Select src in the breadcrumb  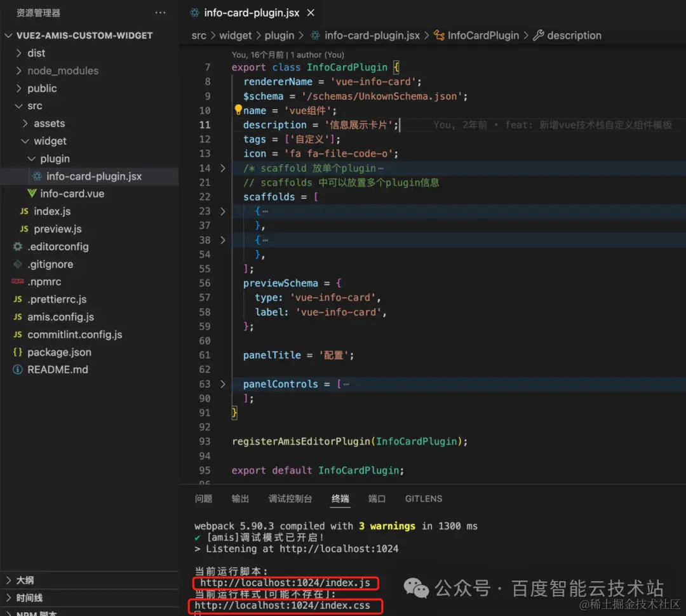(199, 36)
